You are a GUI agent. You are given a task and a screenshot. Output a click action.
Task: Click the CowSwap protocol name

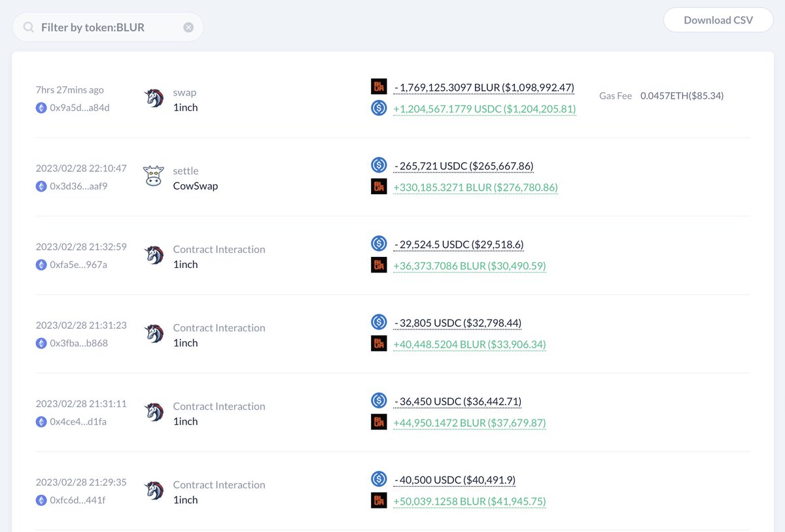click(x=196, y=186)
